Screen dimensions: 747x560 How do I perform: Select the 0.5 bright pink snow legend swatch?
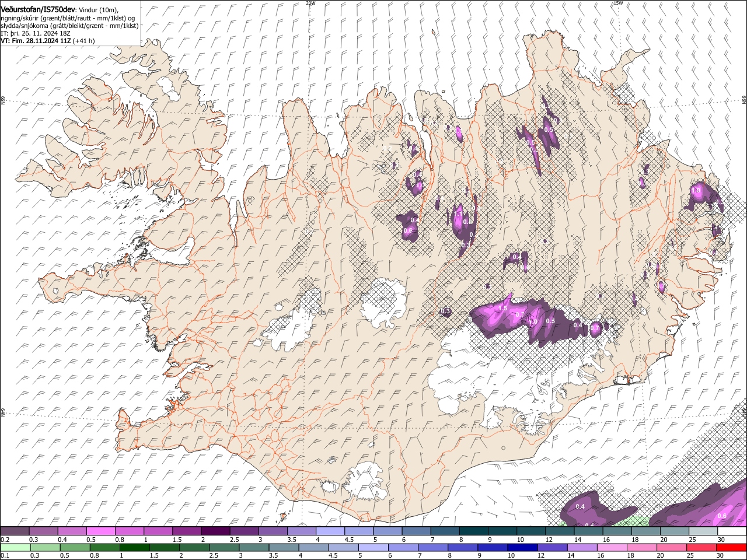[100, 531]
